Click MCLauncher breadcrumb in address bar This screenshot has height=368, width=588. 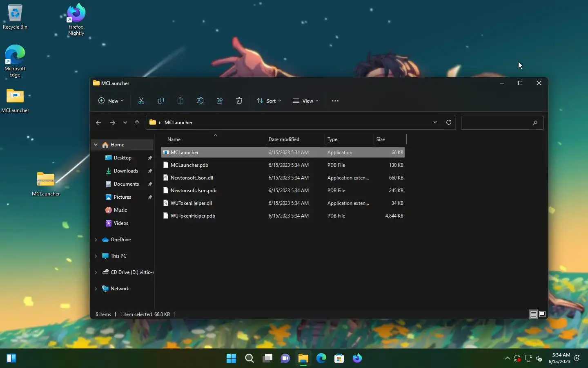[x=178, y=123]
